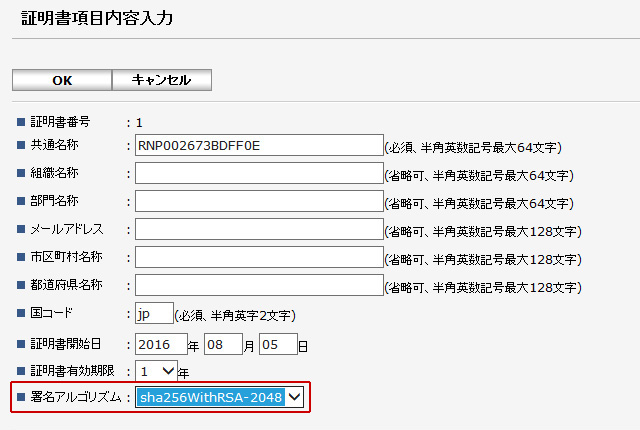
Task: Select the start date day field 05
Action: [278, 345]
